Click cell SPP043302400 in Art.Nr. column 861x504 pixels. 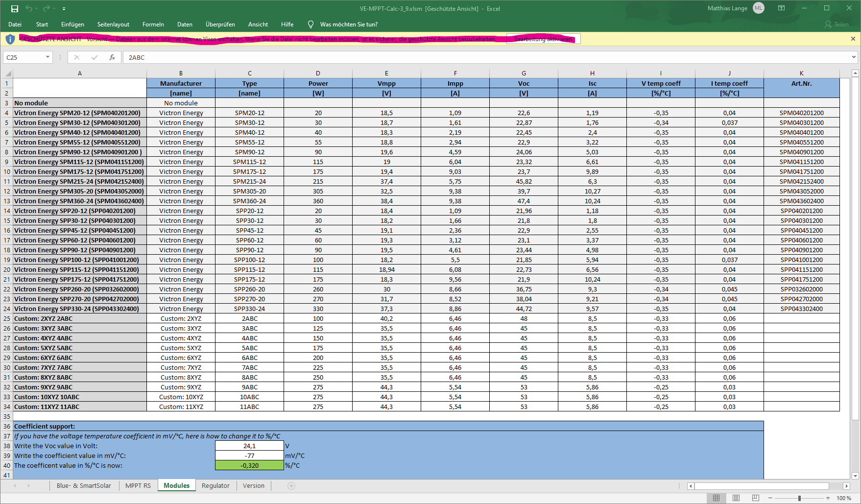[x=802, y=309]
